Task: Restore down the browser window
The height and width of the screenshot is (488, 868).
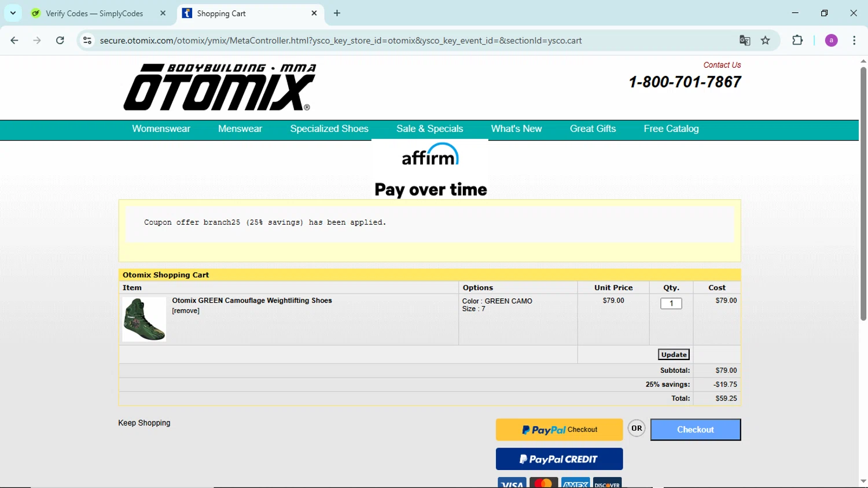Action: (x=824, y=13)
